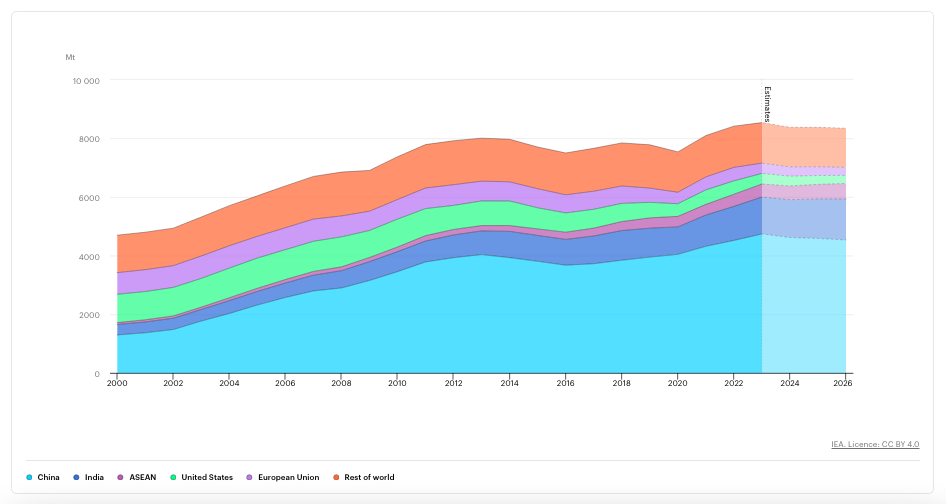Hide the European Union series in legend
Image resolution: width=946 pixels, height=504 pixels.
pos(283,477)
